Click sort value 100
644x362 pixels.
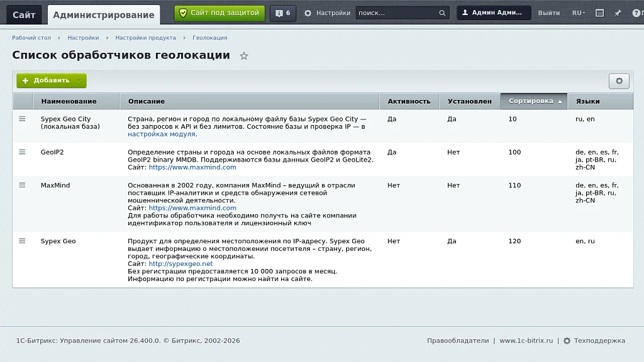[x=514, y=152]
